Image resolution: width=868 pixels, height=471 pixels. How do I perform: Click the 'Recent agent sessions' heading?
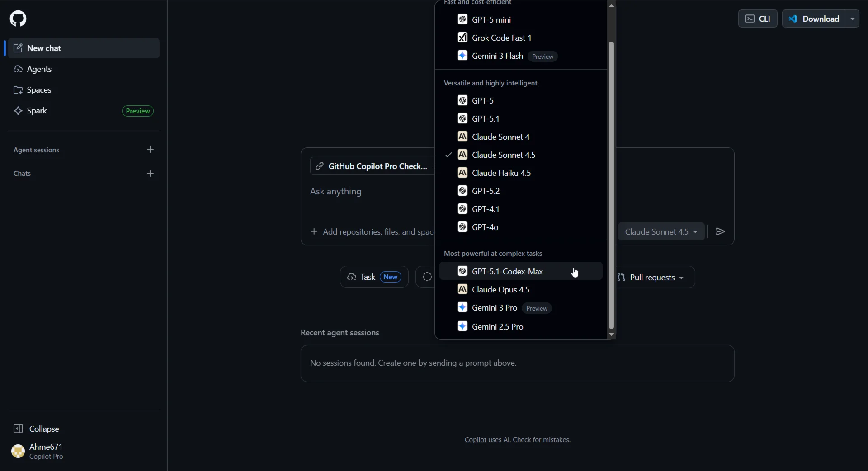click(340, 333)
